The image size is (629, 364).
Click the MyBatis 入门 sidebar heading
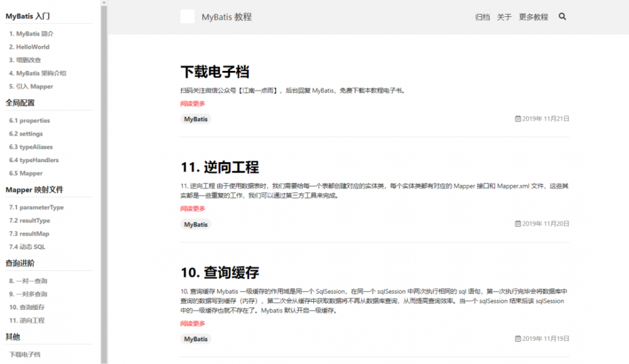coord(28,16)
